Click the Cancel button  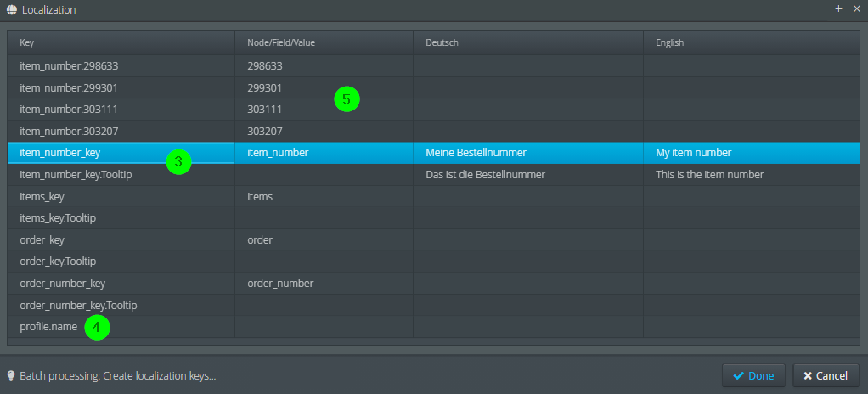pyautogui.click(x=826, y=375)
